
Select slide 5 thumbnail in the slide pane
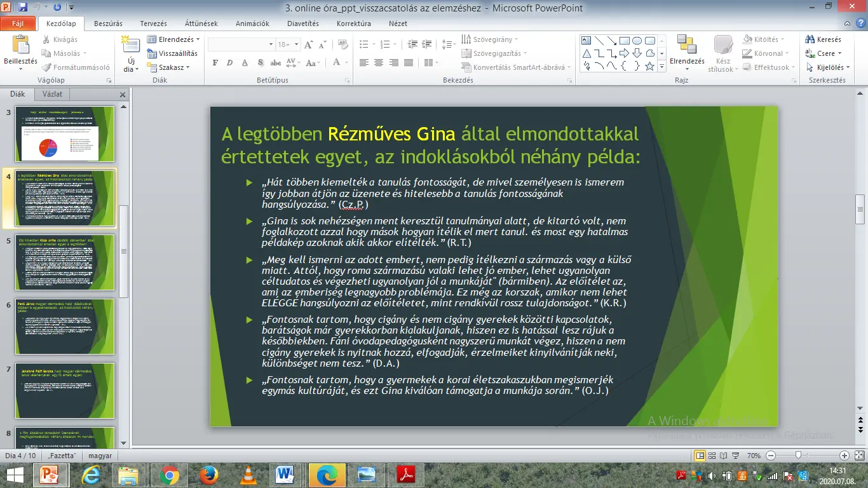point(64,262)
